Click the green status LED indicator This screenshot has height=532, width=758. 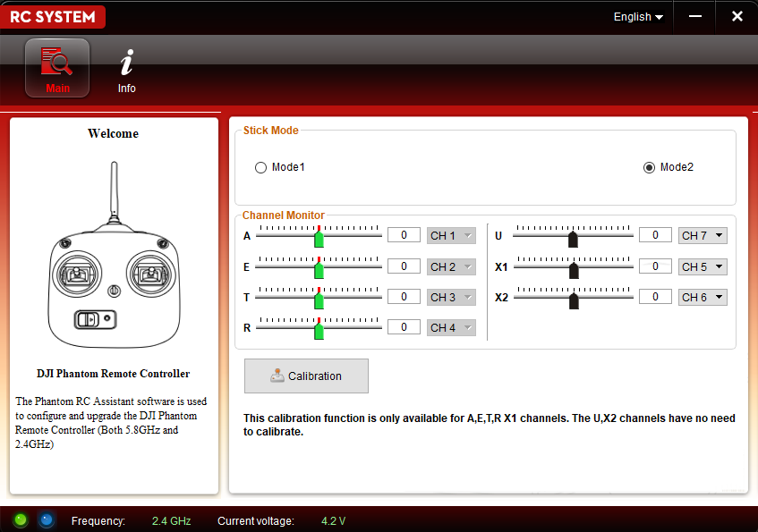21,519
